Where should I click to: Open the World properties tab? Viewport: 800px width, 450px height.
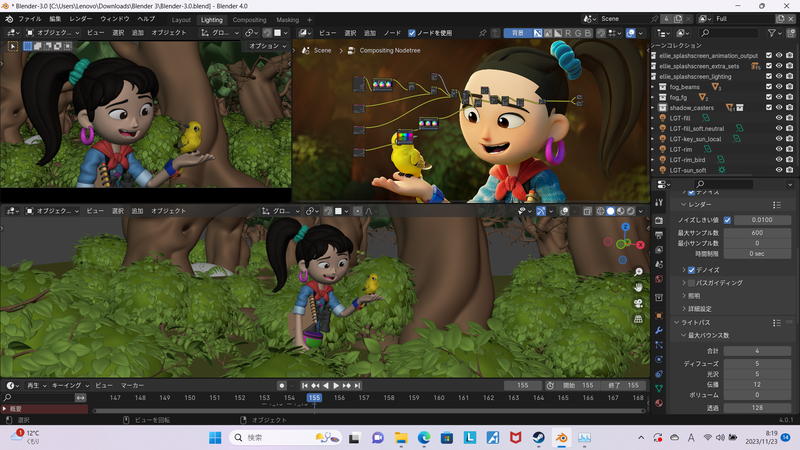click(659, 279)
